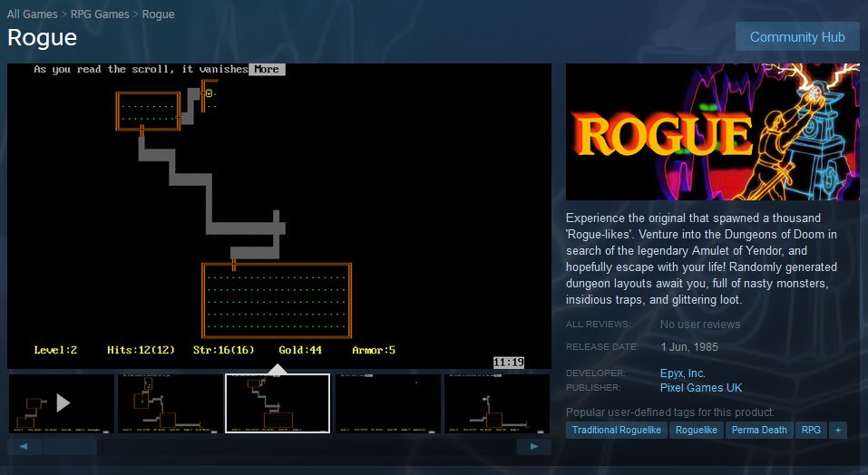
Task: Click the main gameplay screenshot
Action: tap(279, 216)
